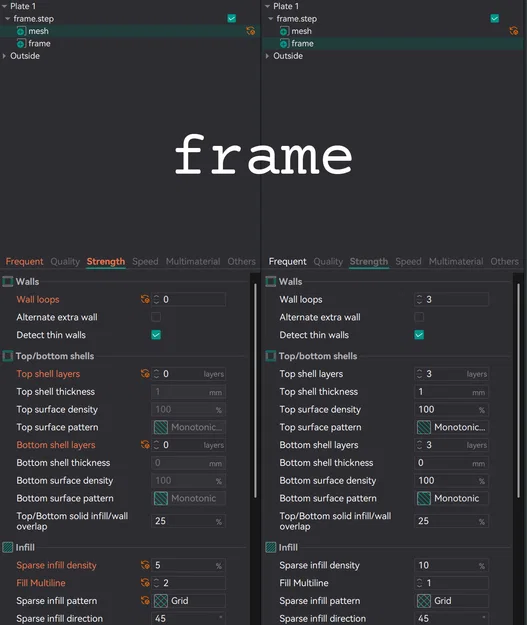
Task: Click frame part icon in left tree
Action: coord(21,43)
